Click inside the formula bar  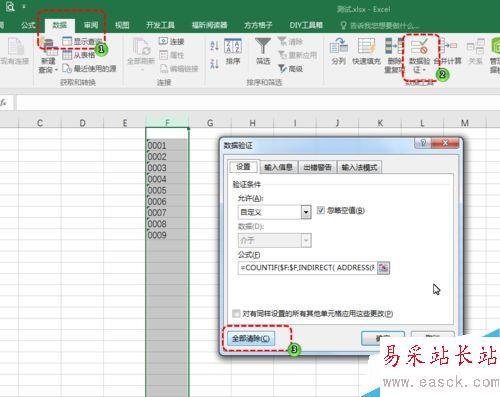click(x=258, y=103)
